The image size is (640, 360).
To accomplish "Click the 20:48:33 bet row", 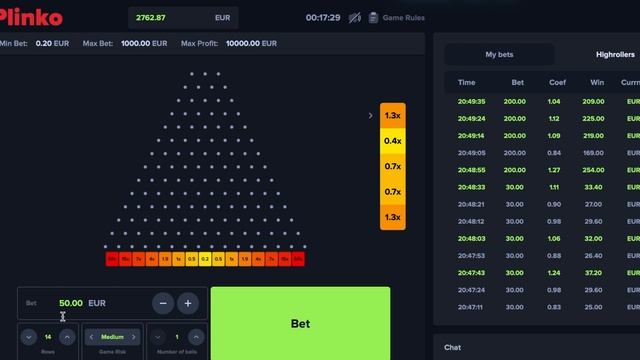I will [542, 187].
